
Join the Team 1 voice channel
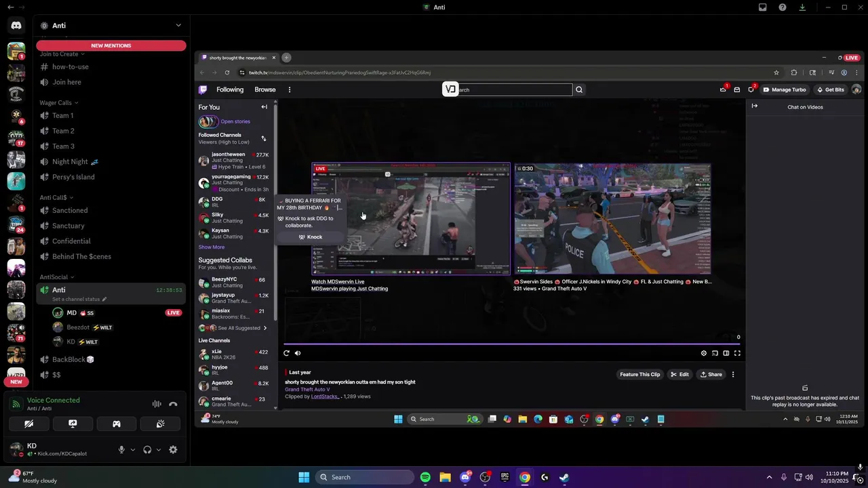click(x=111, y=115)
